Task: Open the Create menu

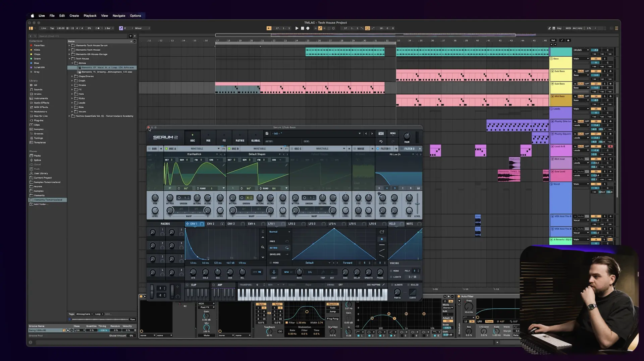Action: (74, 16)
